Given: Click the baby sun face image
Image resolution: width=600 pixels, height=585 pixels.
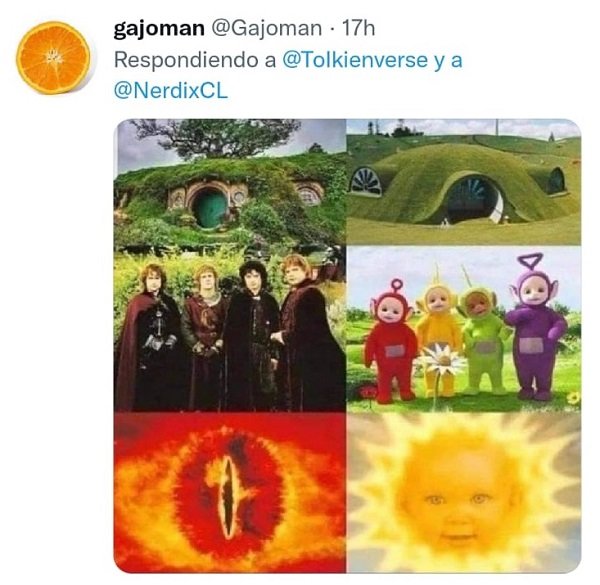Looking at the screenshot, I should click(463, 492).
